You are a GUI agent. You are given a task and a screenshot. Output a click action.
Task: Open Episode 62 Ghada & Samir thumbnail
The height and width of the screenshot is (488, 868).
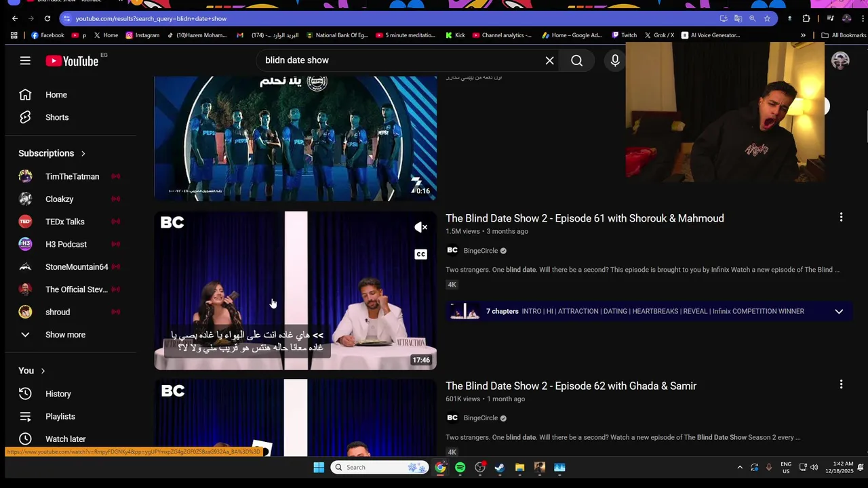coord(296,418)
